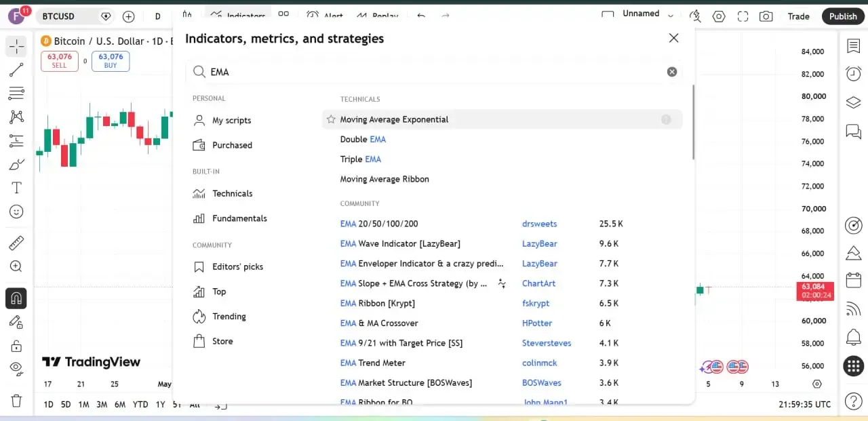Open the D interval dropdown
This screenshot has height=421, width=868.
pyautogui.click(x=158, y=16)
